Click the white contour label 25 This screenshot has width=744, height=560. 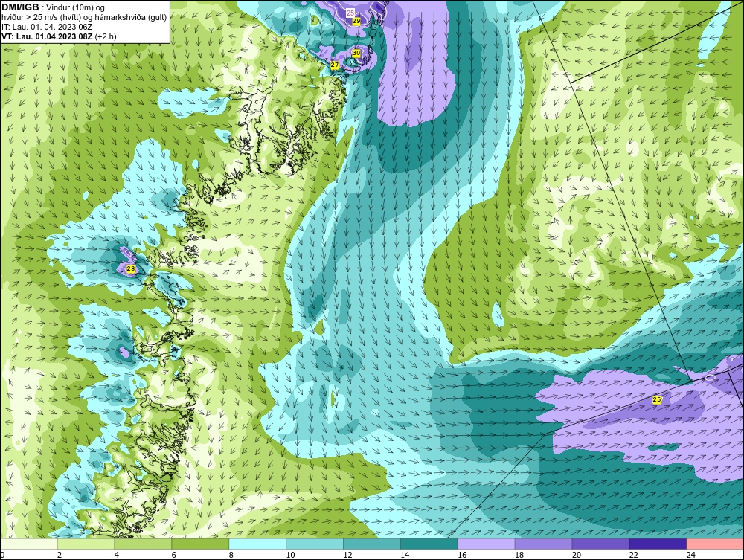point(350,13)
